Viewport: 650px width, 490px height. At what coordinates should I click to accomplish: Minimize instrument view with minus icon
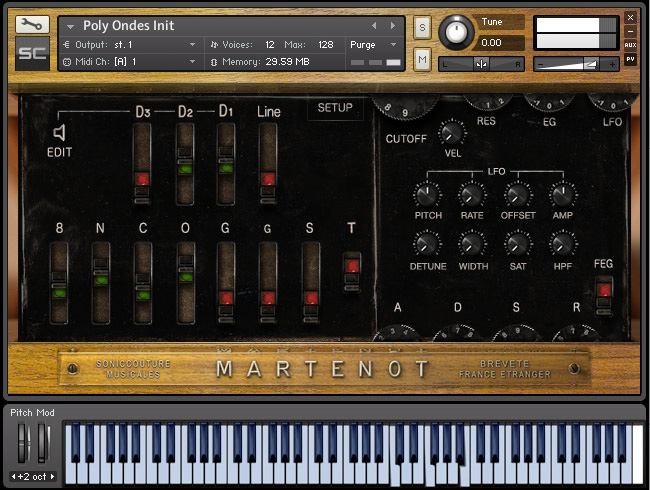[630, 31]
